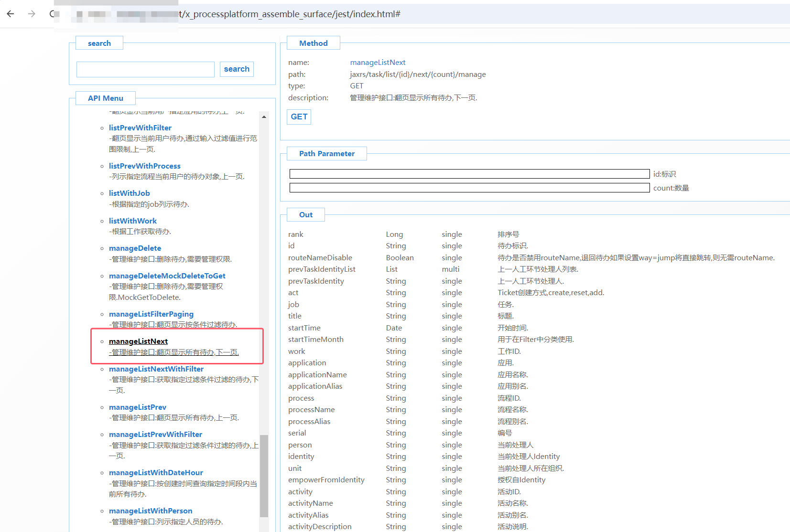This screenshot has height=532, width=790.
Task: Open the manageDelete API entry
Action: [x=135, y=248]
